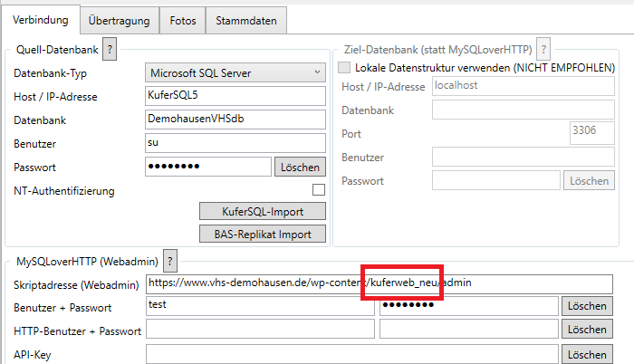Open the Ziel-Datenbank help question mark
The image size is (634, 364).
click(543, 49)
